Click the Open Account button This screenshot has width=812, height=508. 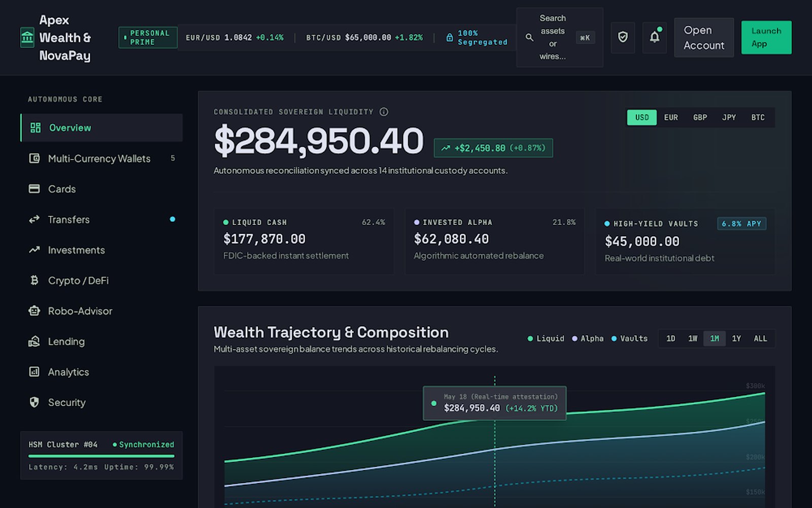coord(704,38)
